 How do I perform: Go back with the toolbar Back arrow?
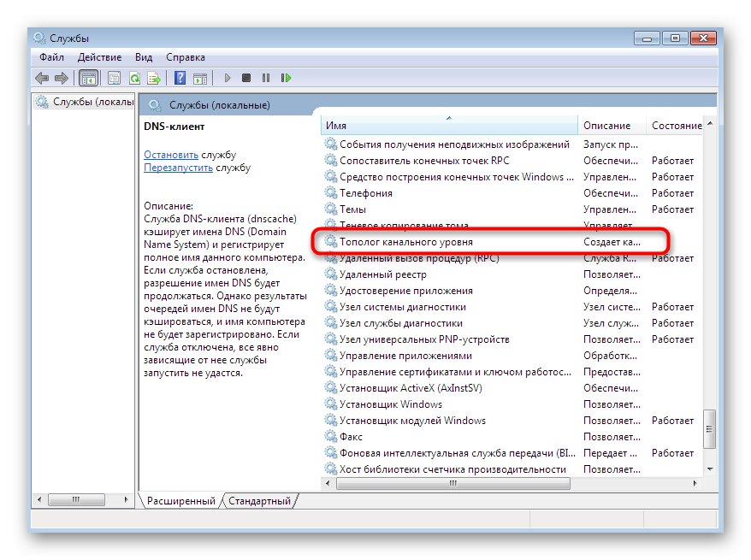pos(42,78)
